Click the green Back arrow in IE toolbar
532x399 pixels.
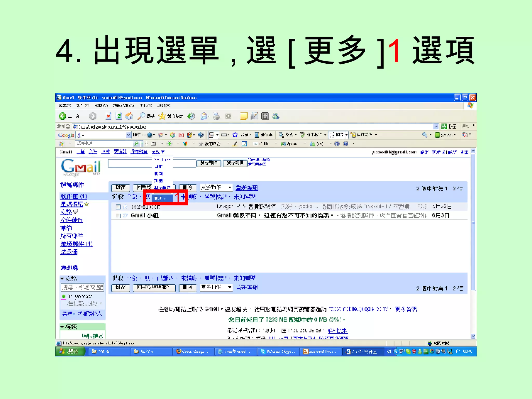click(x=62, y=116)
